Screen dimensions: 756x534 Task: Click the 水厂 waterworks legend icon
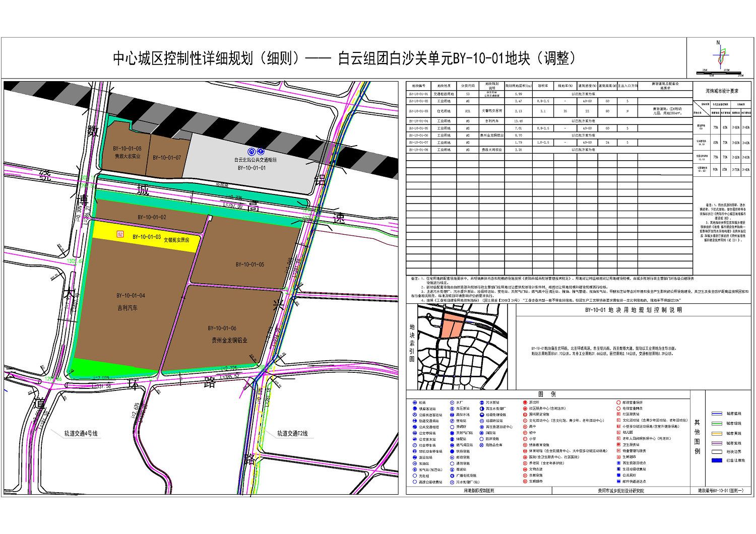452,403
